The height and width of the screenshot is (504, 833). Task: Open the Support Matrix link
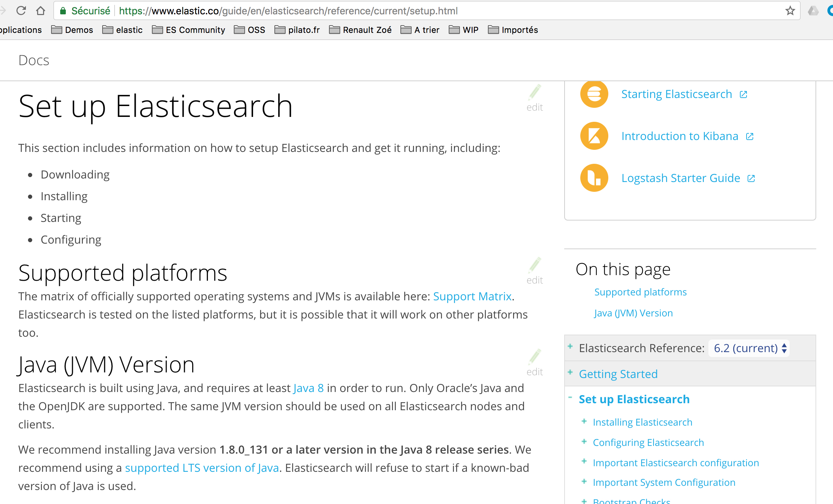click(472, 296)
